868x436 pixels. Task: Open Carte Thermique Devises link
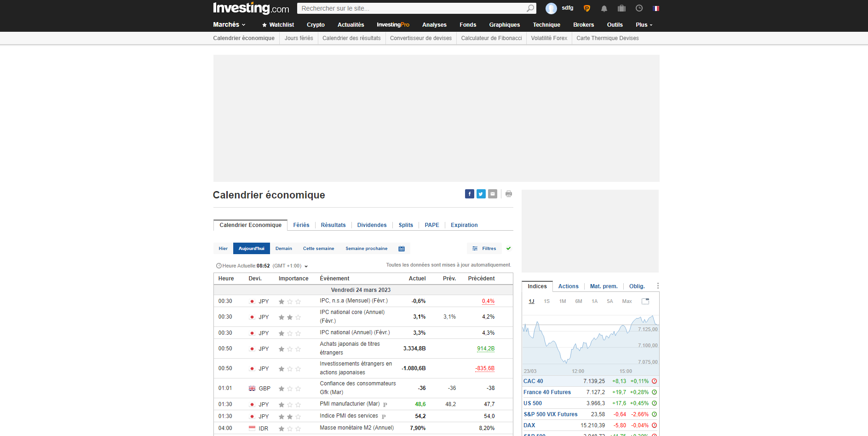607,38
